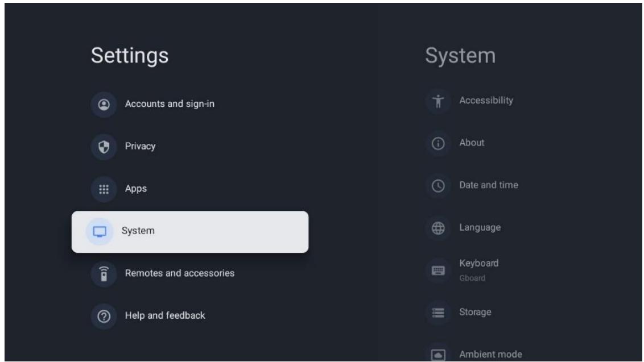Open the Language label

click(x=480, y=227)
